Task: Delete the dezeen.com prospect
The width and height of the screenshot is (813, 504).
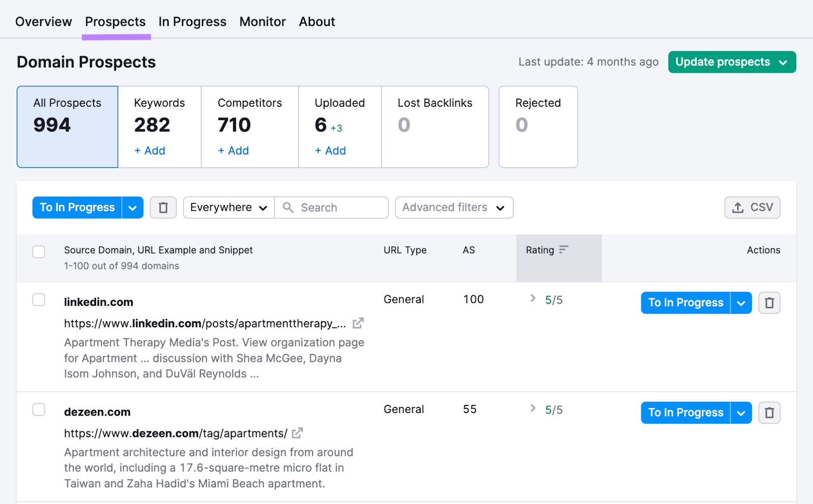Action: tap(769, 413)
